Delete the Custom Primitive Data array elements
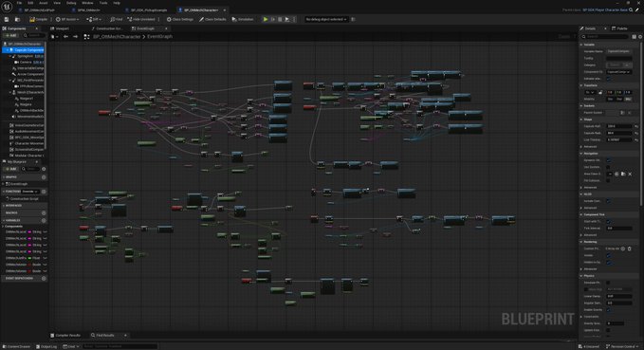The width and height of the screenshot is (644, 350). tap(629, 249)
